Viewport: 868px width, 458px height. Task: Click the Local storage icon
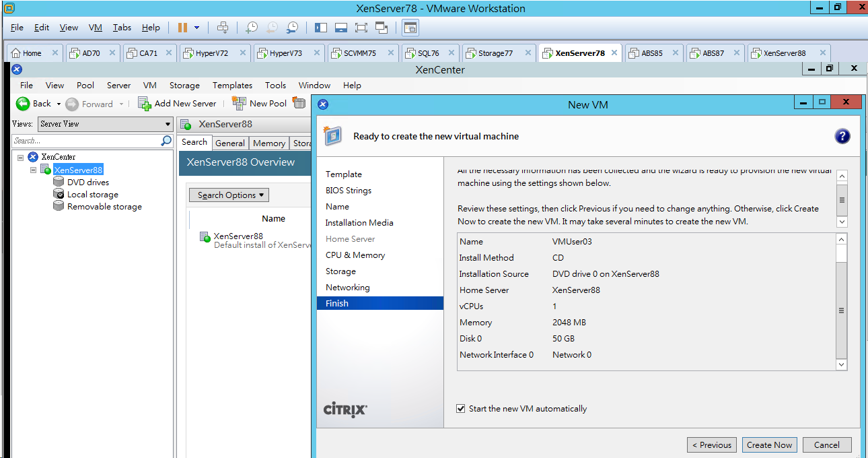coord(59,194)
